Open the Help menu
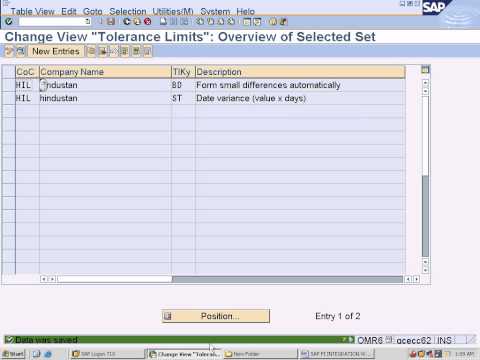The width and height of the screenshot is (480, 360). coord(245,11)
